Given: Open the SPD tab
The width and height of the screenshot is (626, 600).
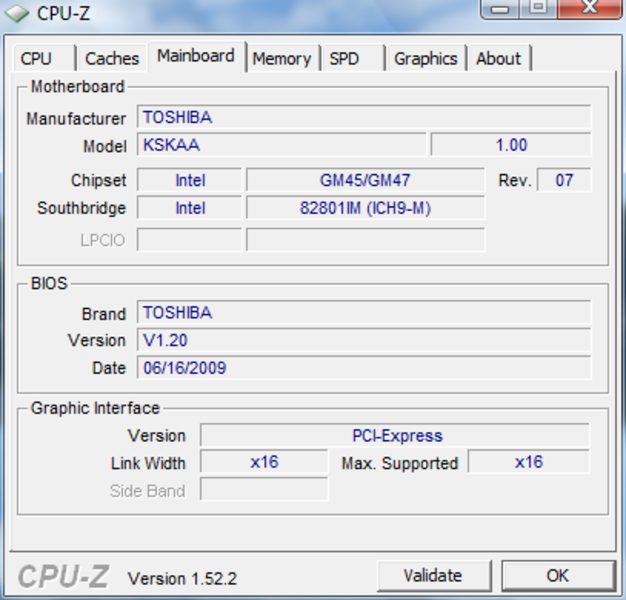Looking at the screenshot, I should (353, 58).
